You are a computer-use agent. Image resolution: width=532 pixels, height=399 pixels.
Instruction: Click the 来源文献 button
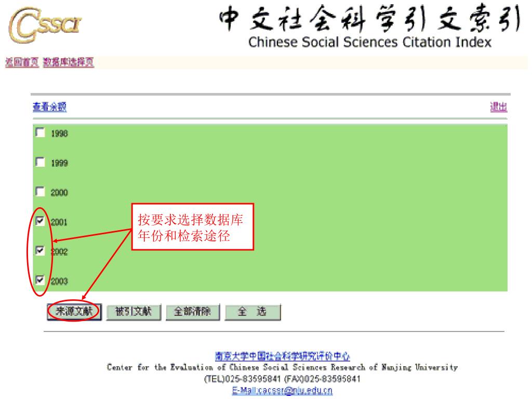point(74,312)
